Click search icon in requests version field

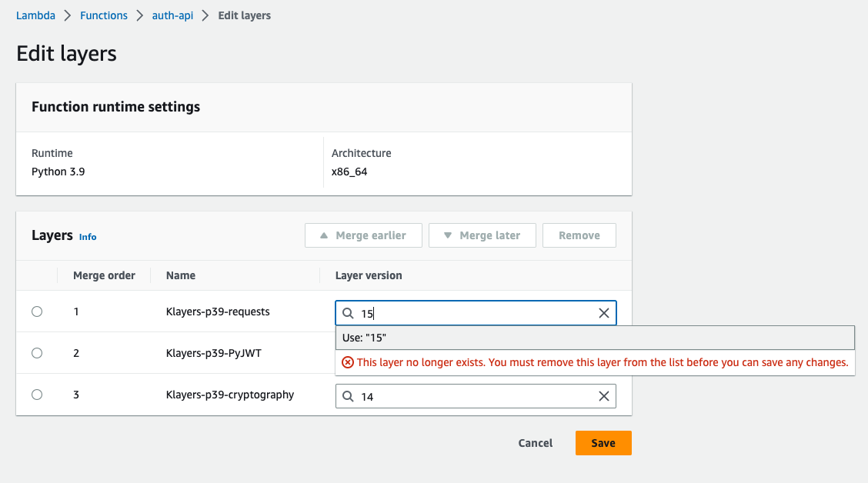click(348, 313)
